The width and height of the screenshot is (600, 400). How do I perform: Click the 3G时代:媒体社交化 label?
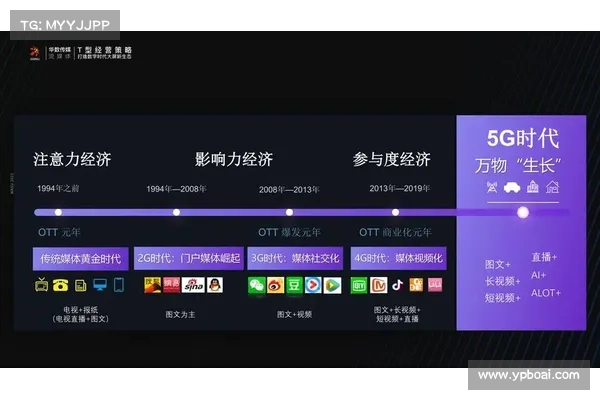click(295, 258)
